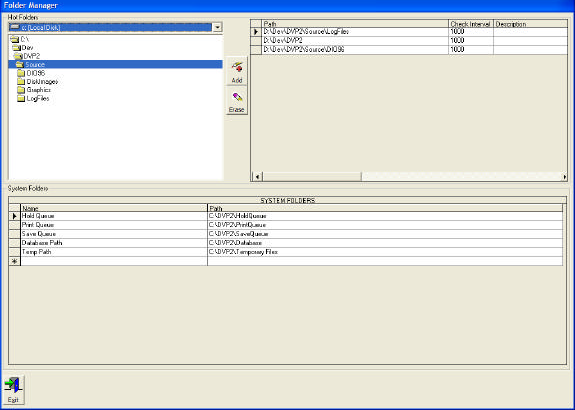The width and height of the screenshot is (575, 410).
Task: Select the D:\Dev\DVP2 path cell
Action: [355, 41]
